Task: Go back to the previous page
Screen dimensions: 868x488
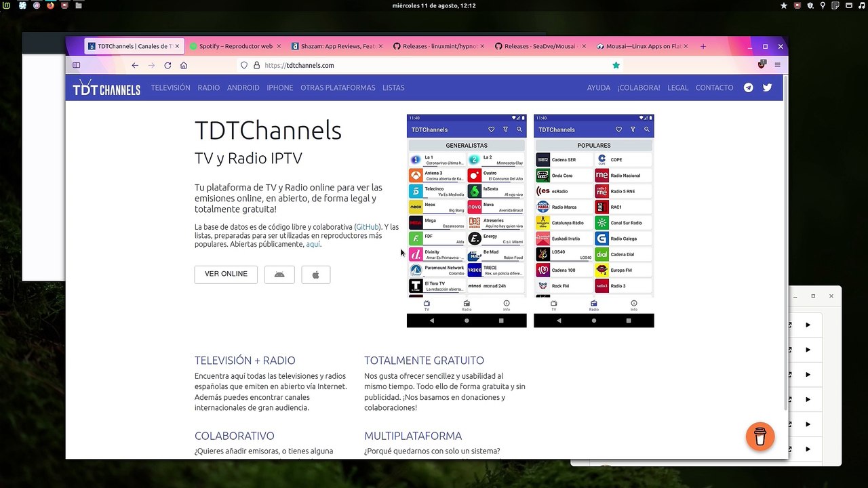Action: pyautogui.click(x=135, y=65)
